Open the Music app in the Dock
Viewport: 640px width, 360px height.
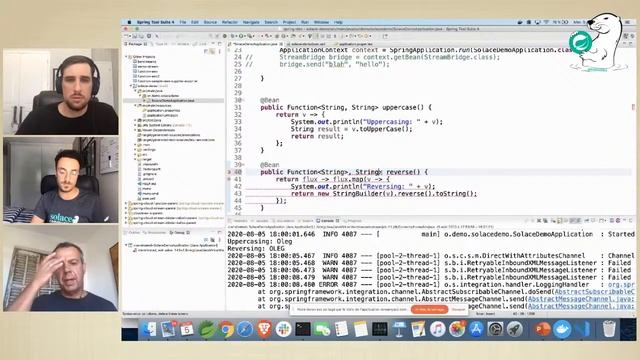click(x=437, y=329)
